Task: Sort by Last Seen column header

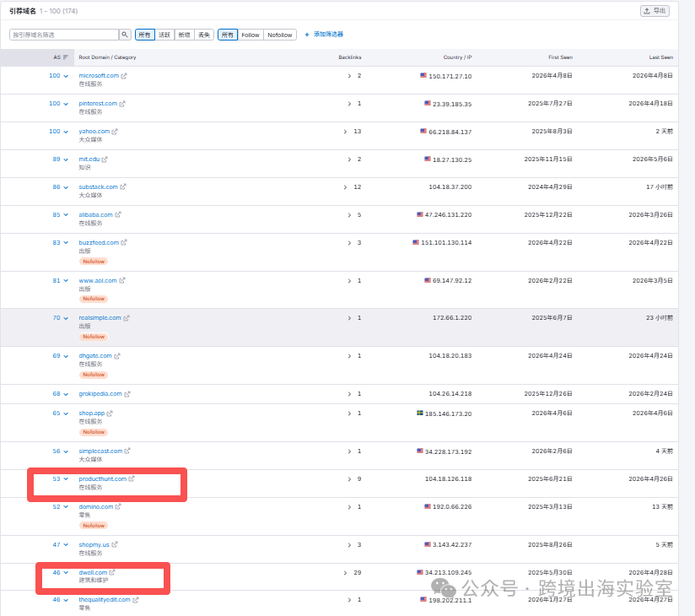Action: pyautogui.click(x=661, y=57)
